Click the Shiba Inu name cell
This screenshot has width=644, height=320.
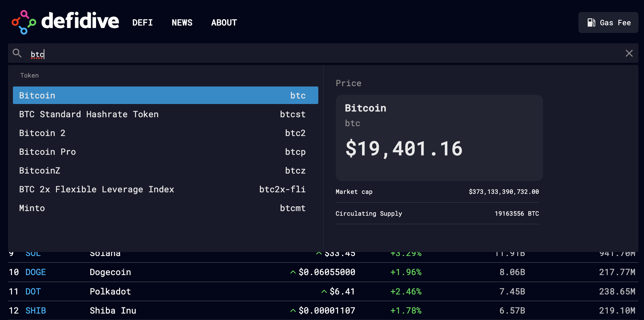(x=113, y=310)
